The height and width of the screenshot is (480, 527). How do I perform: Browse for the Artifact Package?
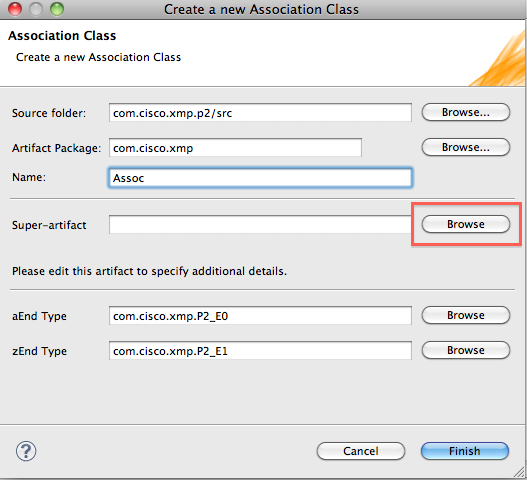(x=466, y=147)
